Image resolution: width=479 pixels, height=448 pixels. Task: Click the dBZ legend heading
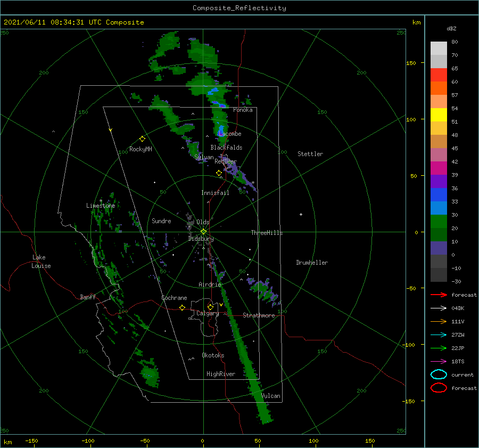pyautogui.click(x=451, y=28)
